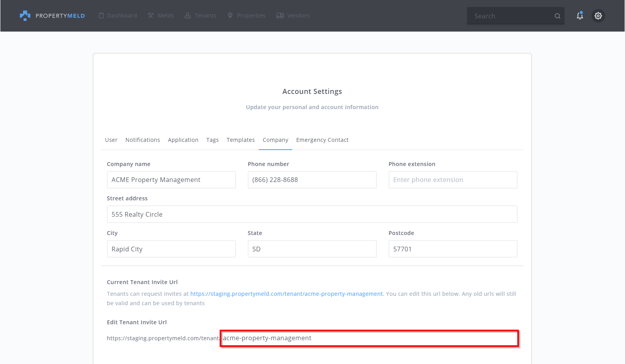Click the 'Phone extension' label
This screenshot has height=364, width=625.
(x=412, y=164)
